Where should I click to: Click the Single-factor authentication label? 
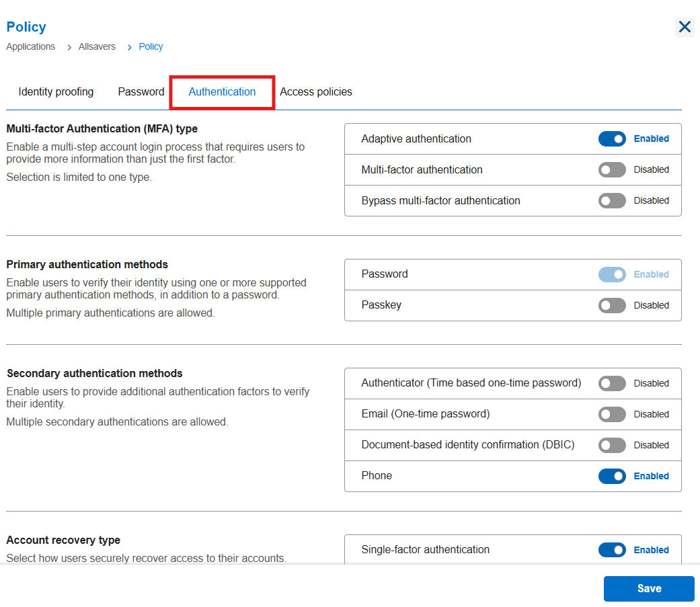coord(426,549)
